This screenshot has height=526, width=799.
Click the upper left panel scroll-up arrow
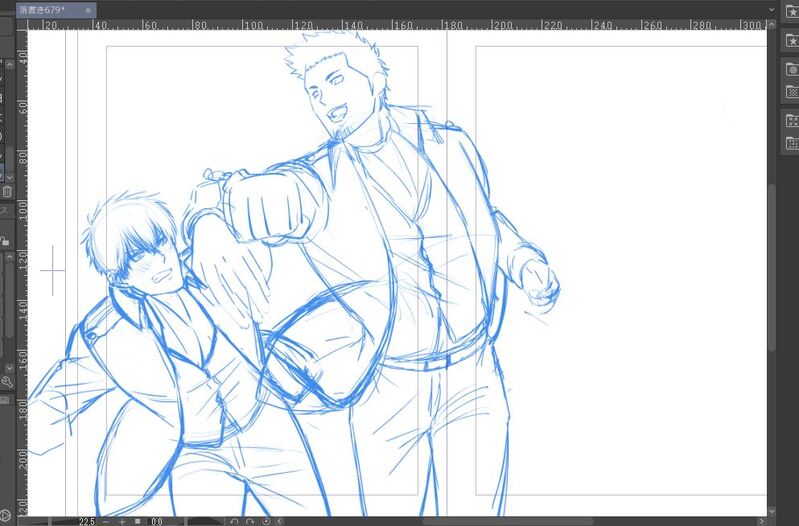point(9,65)
